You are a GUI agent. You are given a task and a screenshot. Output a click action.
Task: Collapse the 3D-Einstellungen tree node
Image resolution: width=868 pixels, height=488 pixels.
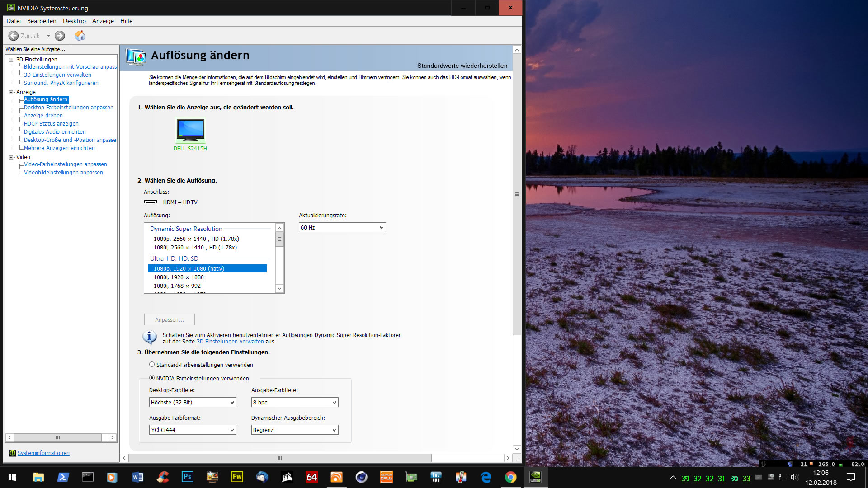pyautogui.click(x=11, y=59)
